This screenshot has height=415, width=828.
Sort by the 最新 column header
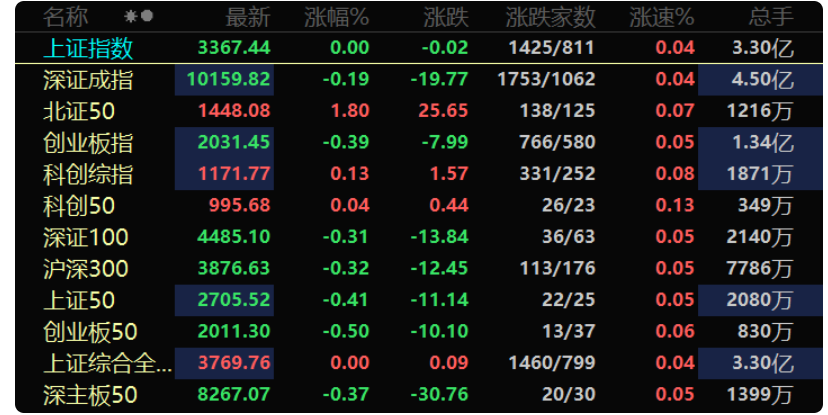(x=248, y=17)
